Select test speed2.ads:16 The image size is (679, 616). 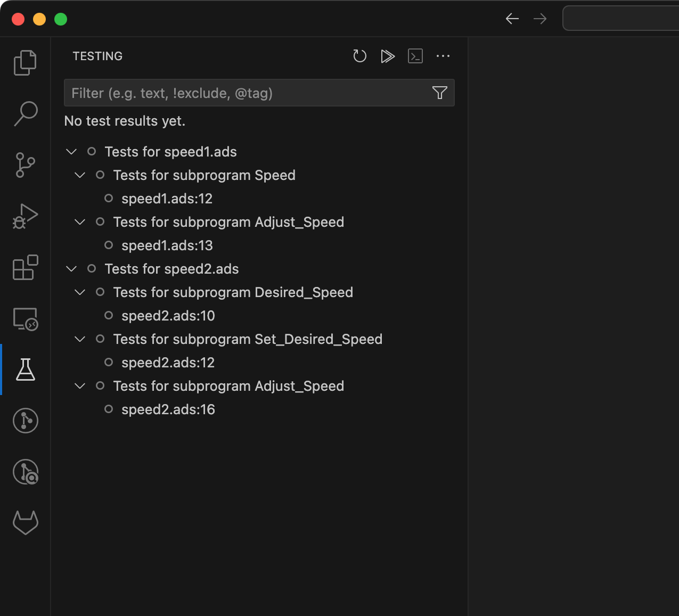pyautogui.click(x=168, y=409)
